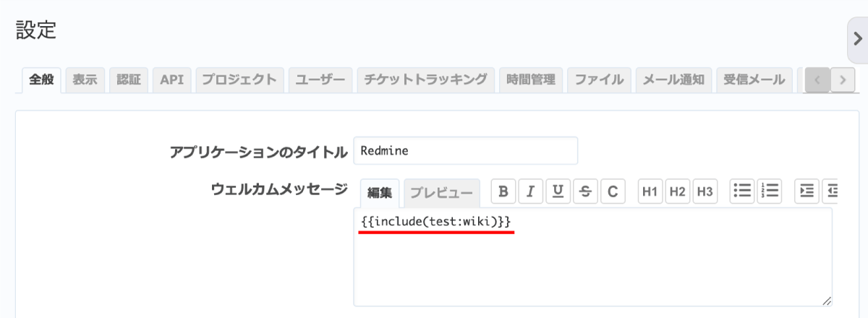Go to the チケットトラッキング tab
Screen dimensions: 868x318
(x=425, y=79)
